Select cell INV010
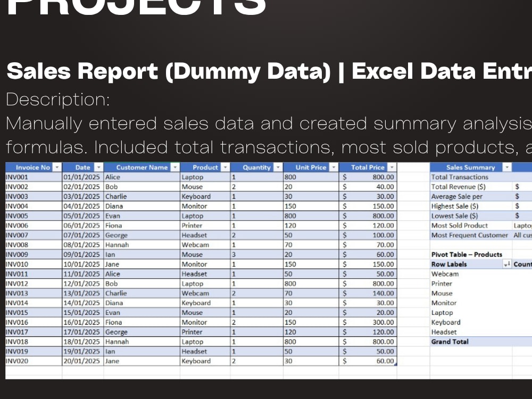 click(x=34, y=264)
